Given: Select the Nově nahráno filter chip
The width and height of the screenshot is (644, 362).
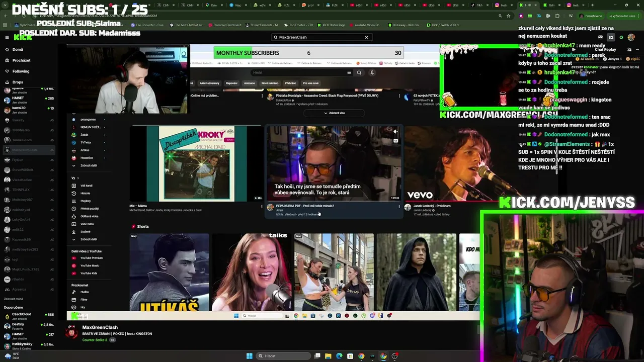Looking at the screenshot, I should coord(270,83).
